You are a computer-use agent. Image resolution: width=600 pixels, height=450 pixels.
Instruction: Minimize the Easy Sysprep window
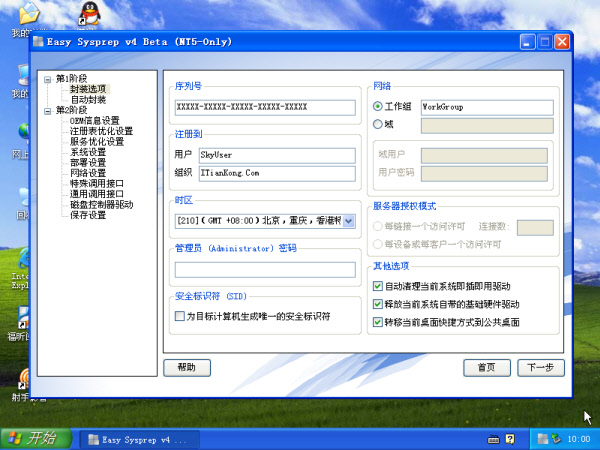(527, 42)
